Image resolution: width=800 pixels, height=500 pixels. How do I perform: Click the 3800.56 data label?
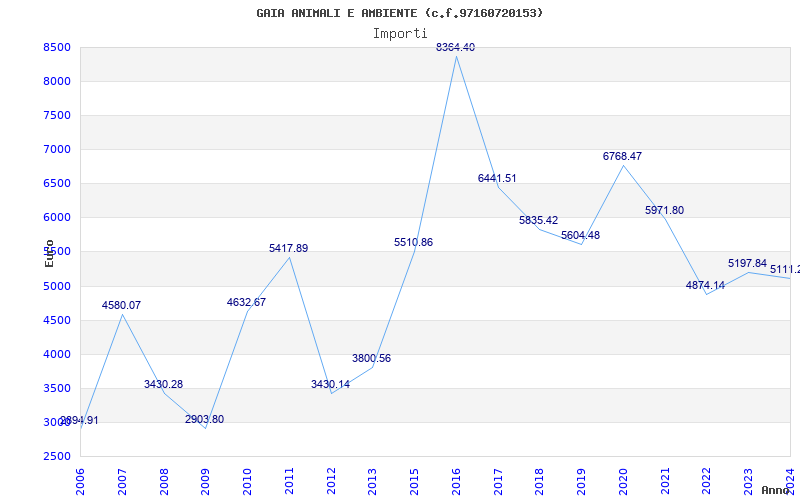click(371, 359)
